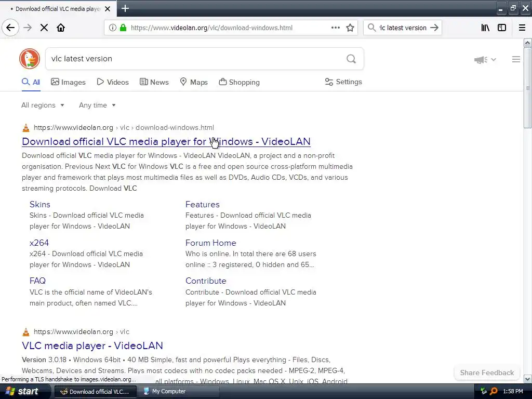Bookmark this page with the star icon
This screenshot has height=399, width=532.
pos(350,28)
